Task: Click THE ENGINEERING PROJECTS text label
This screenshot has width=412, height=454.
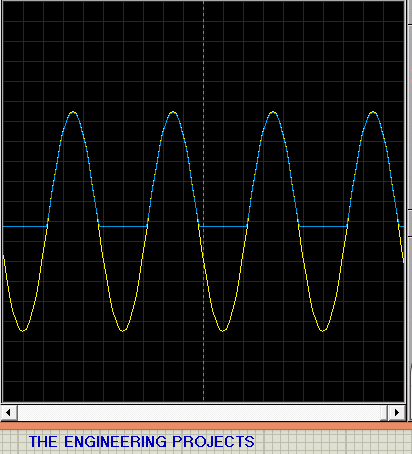Action: tap(142, 442)
